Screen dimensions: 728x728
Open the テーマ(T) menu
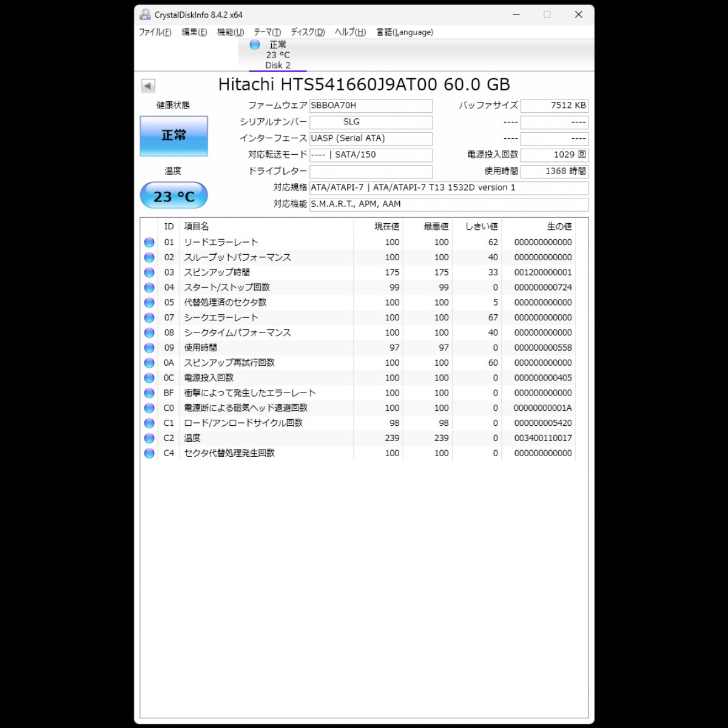click(267, 32)
